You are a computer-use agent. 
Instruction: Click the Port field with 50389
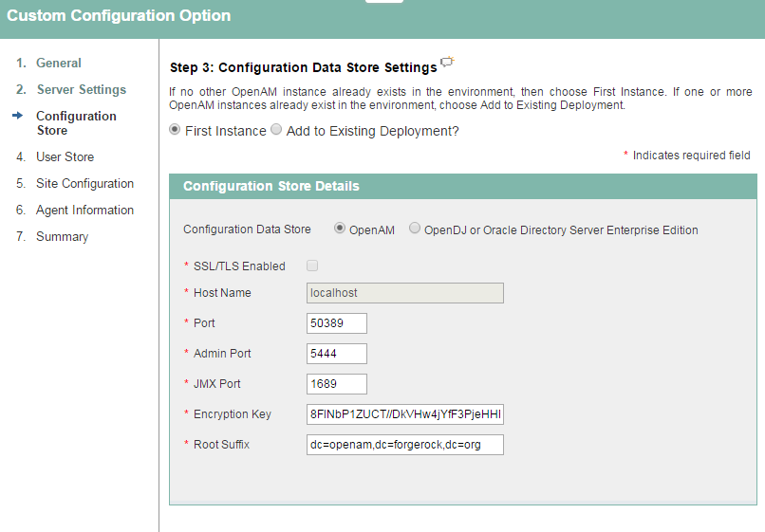pyautogui.click(x=337, y=323)
